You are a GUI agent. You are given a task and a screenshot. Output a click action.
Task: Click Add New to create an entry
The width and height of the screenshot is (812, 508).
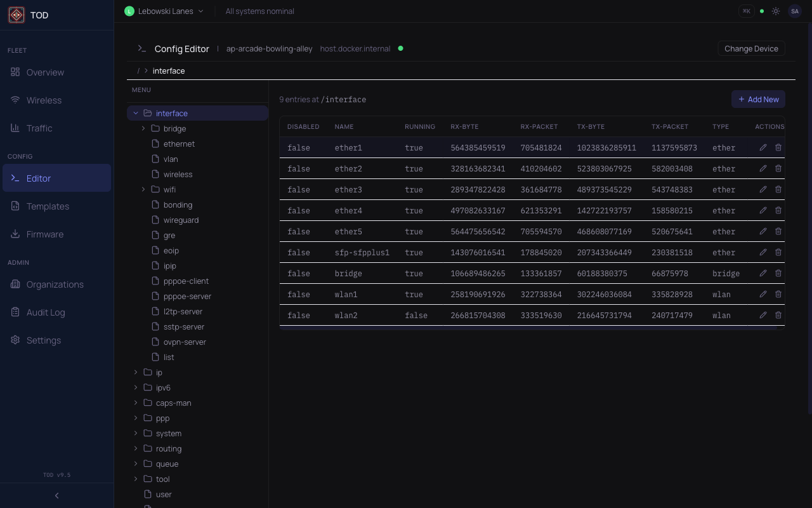pyautogui.click(x=758, y=99)
